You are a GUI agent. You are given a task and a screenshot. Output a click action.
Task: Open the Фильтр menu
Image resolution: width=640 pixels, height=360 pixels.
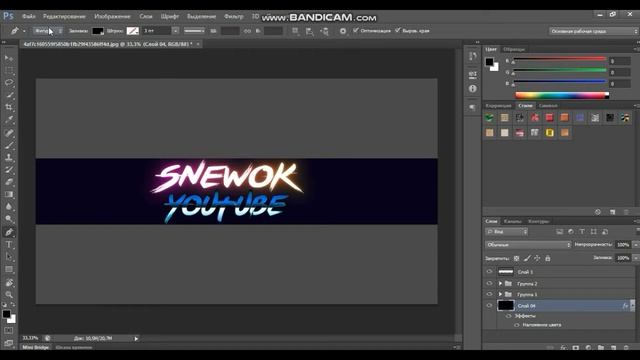click(x=233, y=16)
